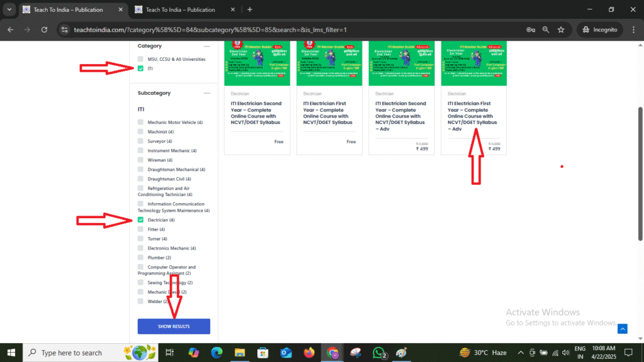
Task: Check Information Communication Technology System Maintenance checkbox
Action: tap(140, 204)
